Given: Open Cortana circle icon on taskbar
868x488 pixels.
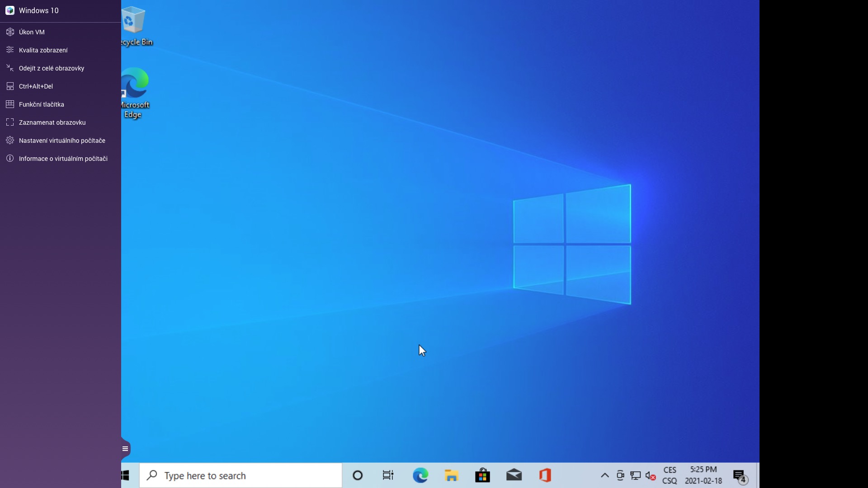Looking at the screenshot, I should tap(358, 475).
